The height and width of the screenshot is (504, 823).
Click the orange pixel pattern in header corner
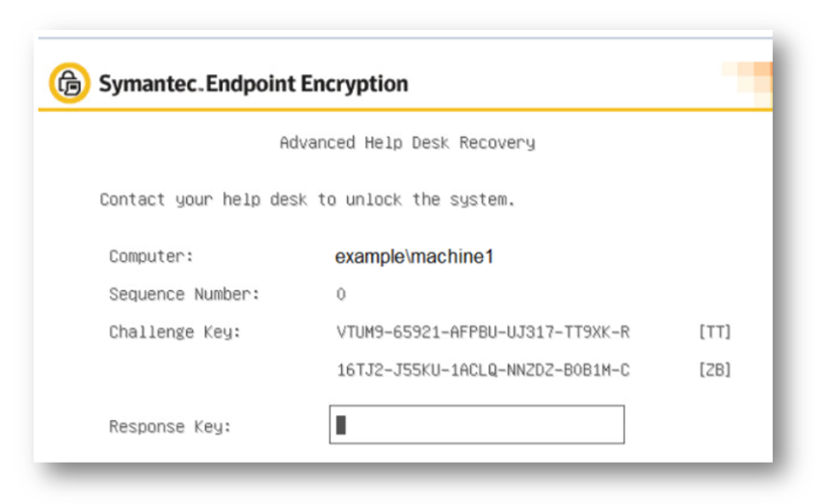(748, 84)
